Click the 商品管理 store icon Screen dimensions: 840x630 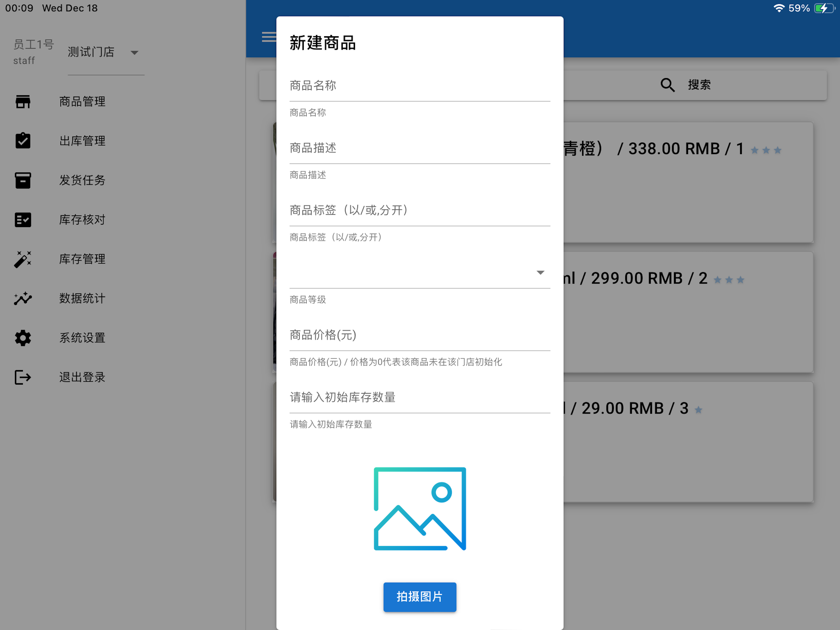pyautogui.click(x=23, y=101)
